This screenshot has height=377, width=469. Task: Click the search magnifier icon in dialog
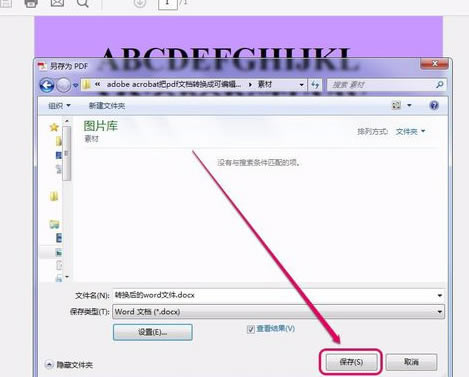440,85
